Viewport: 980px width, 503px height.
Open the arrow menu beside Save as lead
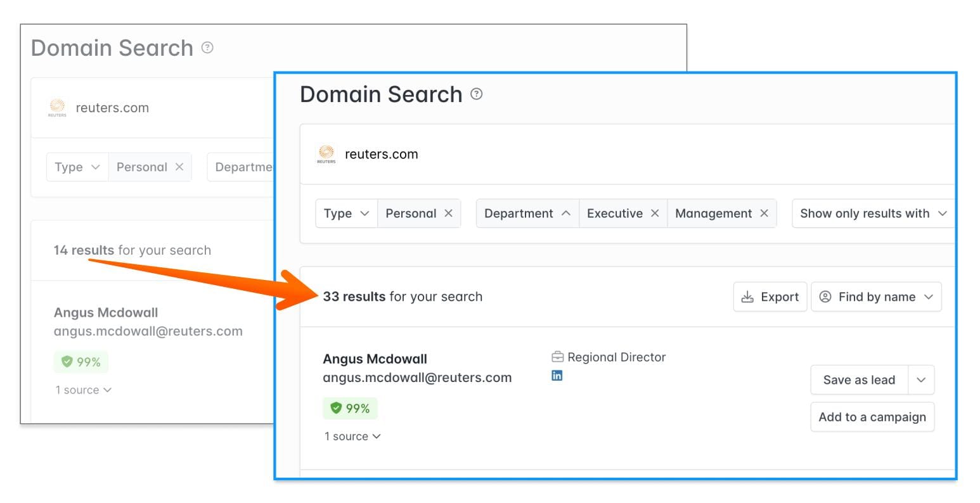921,380
